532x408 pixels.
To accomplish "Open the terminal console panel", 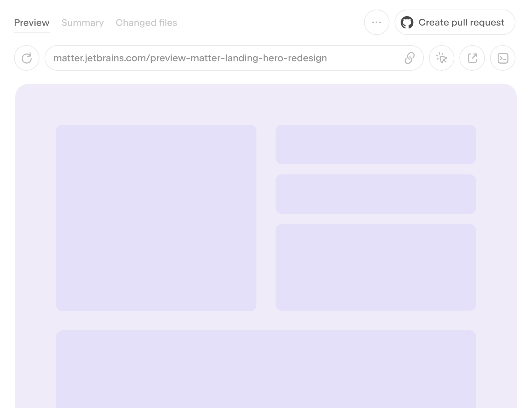I will (503, 58).
